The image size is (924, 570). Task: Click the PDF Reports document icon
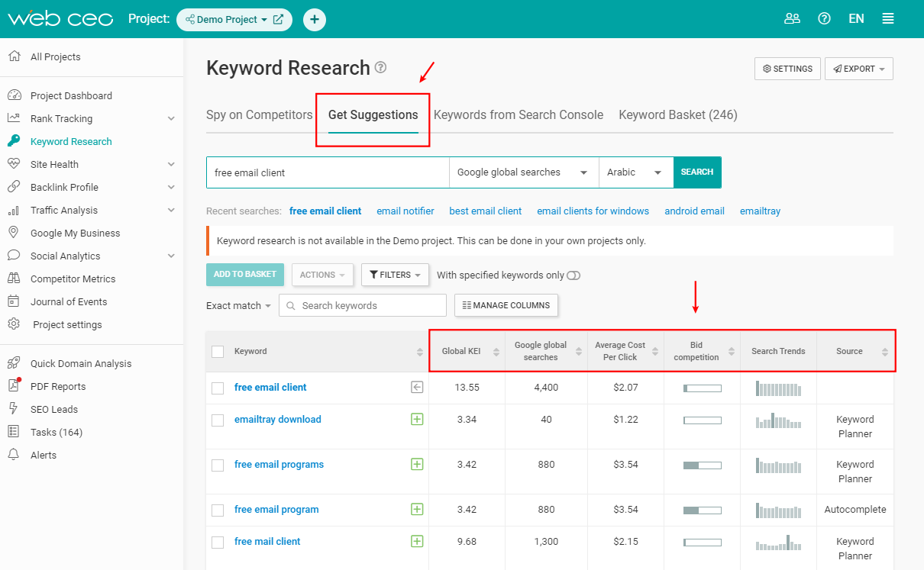tap(14, 386)
